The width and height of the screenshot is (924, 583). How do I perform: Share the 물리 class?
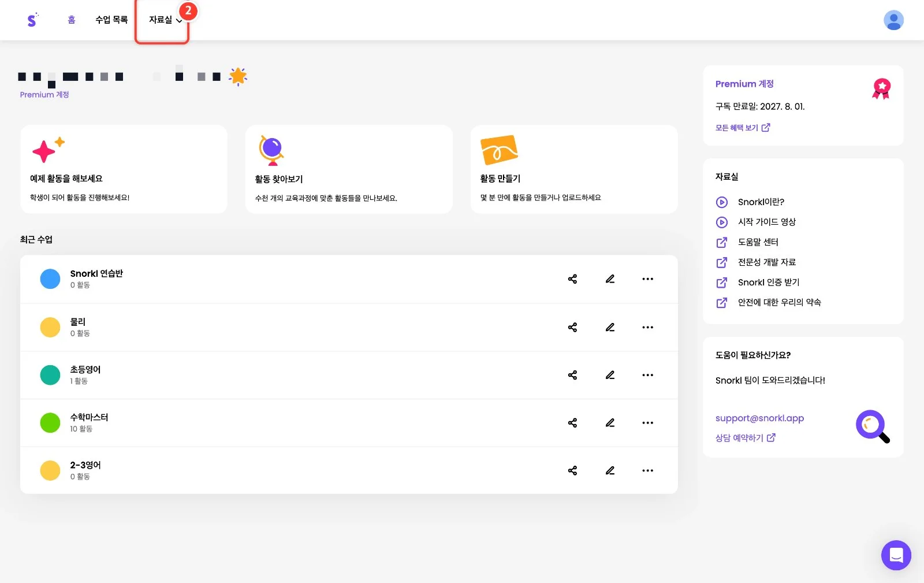click(572, 328)
